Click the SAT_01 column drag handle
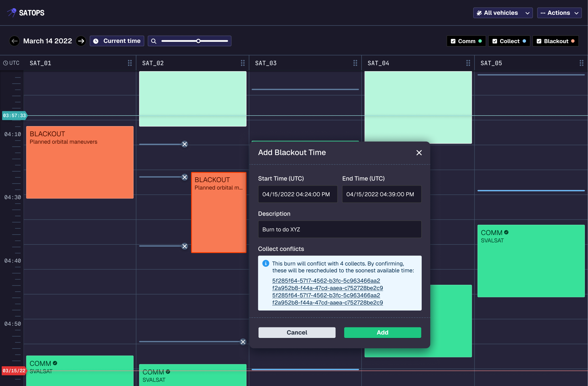This screenshot has width=588, height=386. (130, 63)
